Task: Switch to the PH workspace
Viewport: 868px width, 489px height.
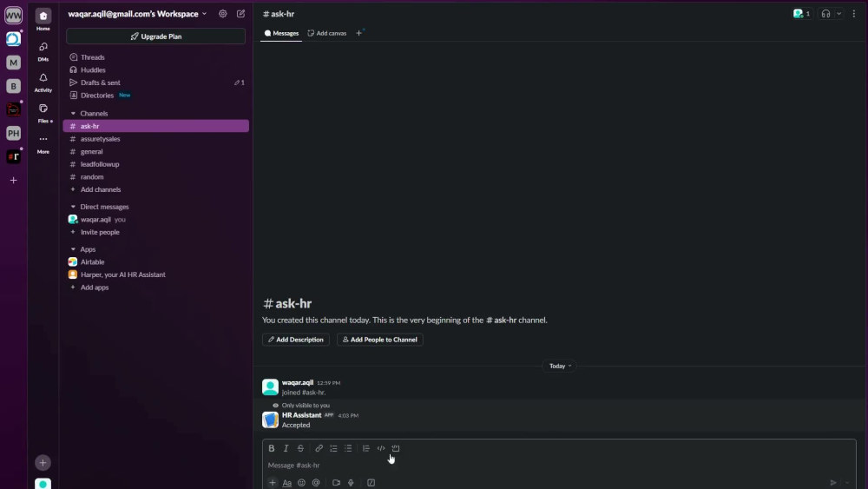Action: [x=13, y=133]
